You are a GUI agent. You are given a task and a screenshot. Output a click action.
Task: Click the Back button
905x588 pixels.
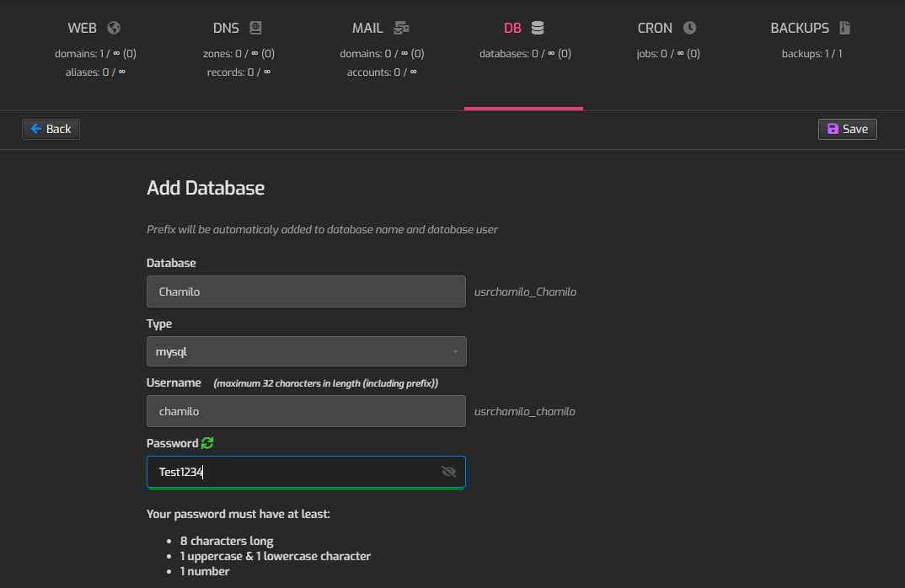pyautogui.click(x=51, y=129)
